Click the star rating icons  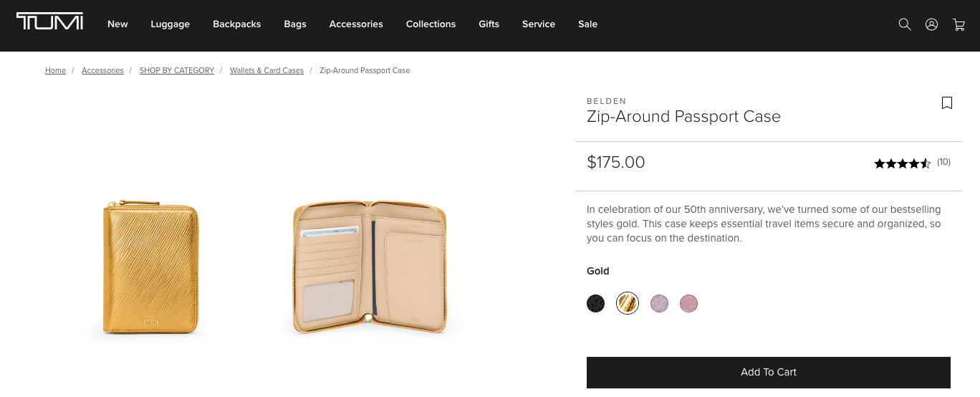click(902, 163)
